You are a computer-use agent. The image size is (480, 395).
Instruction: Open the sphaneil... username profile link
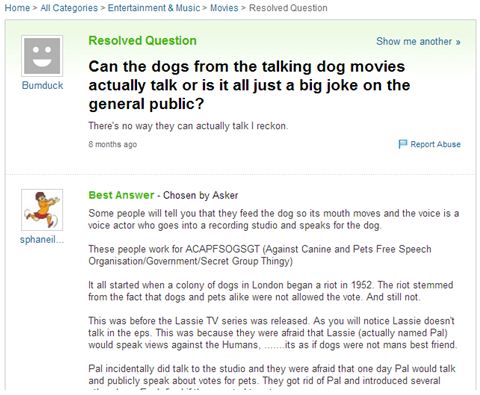point(42,240)
